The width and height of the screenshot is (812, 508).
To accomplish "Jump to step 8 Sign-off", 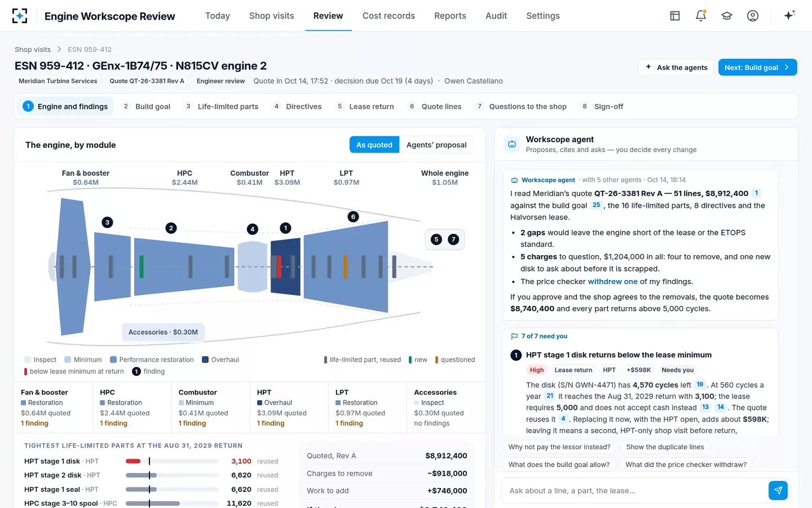I will click(x=602, y=106).
